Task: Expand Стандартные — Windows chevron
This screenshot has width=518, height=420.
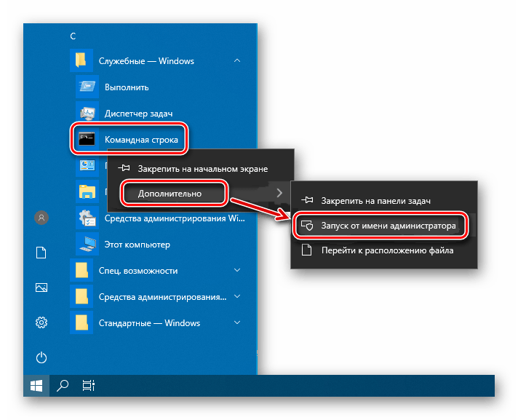Action: pyautogui.click(x=237, y=322)
